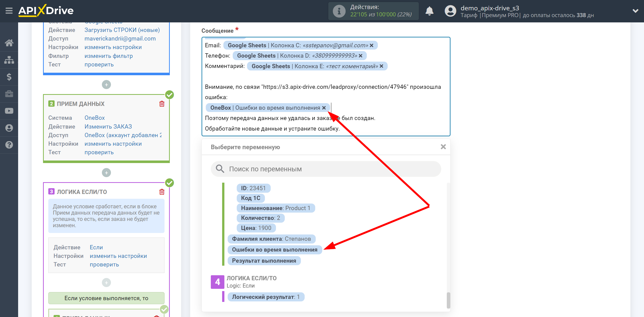Viewport: 644px width, 317px height.
Task: Insert the Количество: 2 variable
Action: tap(260, 218)
